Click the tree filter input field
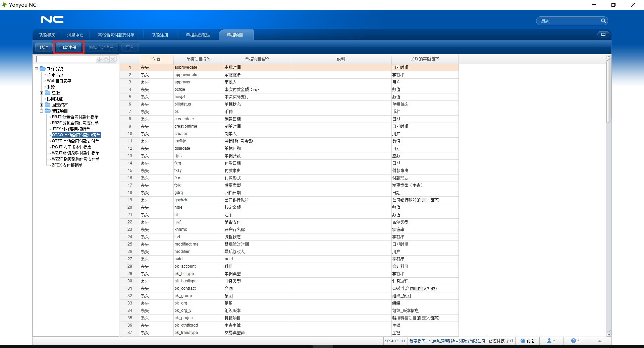The width and height of the screenshot is (644, 348). [66, 59]
